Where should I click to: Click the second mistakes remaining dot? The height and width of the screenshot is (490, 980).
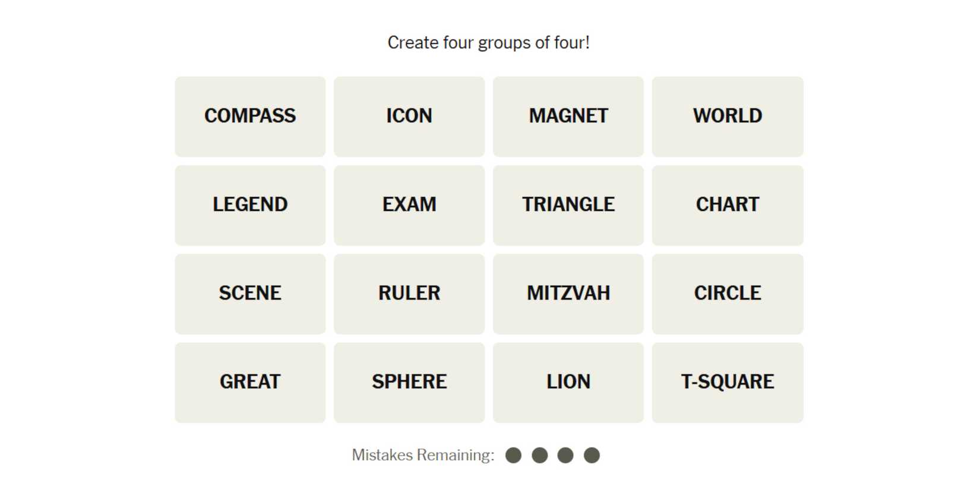point(539,456)
